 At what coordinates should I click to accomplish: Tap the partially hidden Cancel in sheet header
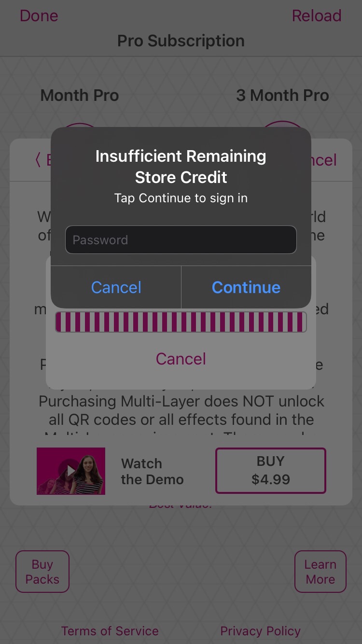click(x=324, y=160)
